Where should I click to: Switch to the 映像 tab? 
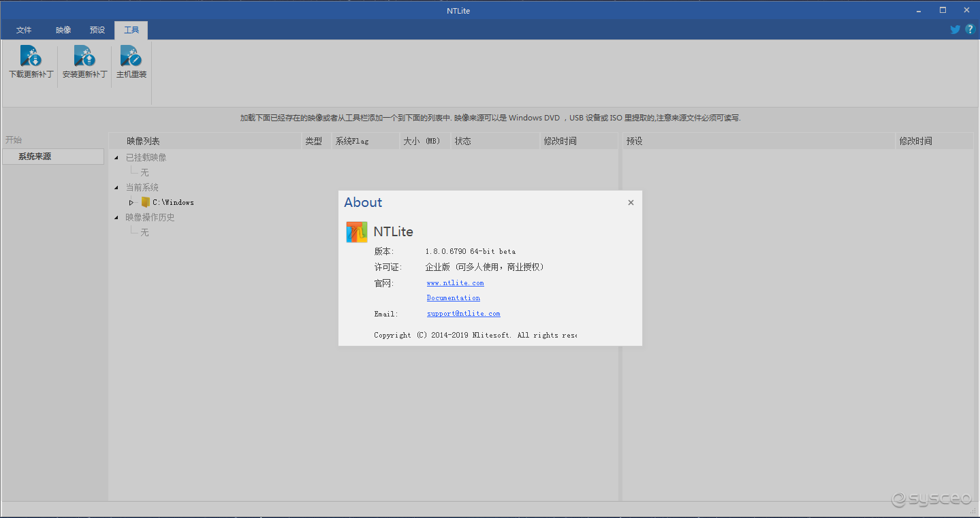[x=63, y=30]
